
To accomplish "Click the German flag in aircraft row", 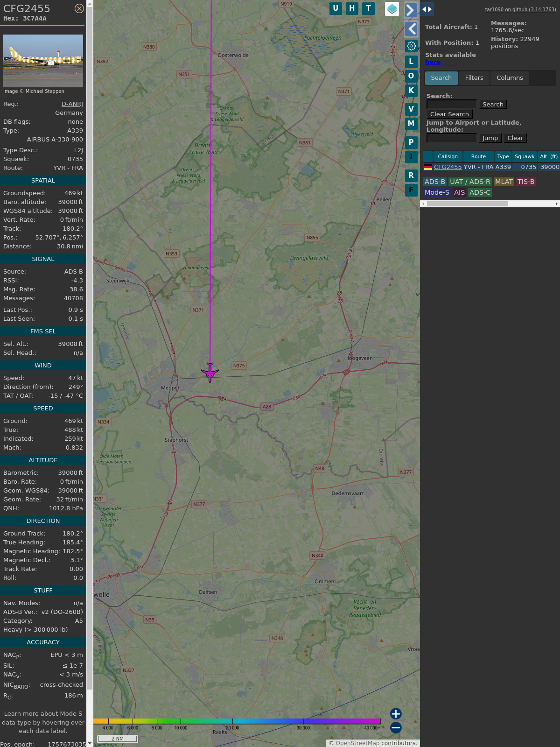I will [428, 167].
